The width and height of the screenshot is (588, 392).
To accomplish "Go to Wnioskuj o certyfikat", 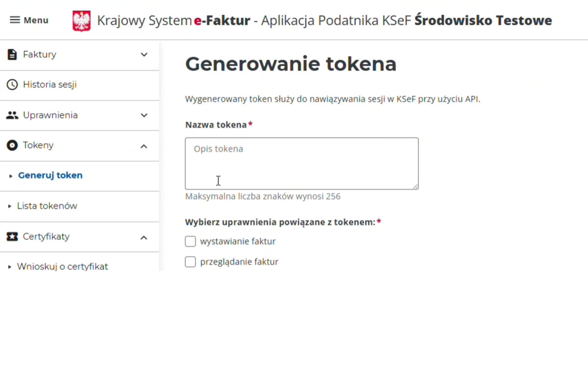I will pos(62,267).
